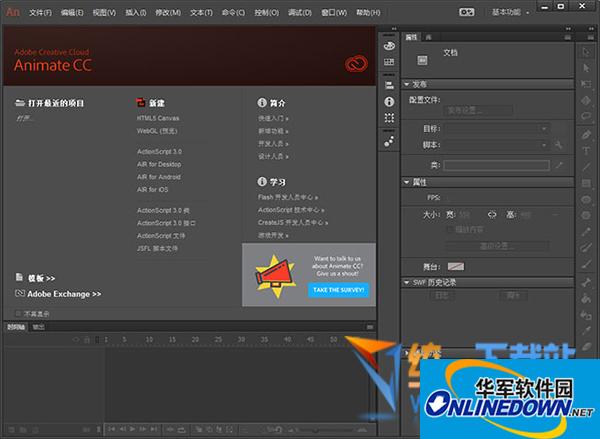Viewport: 600px width, 439px height.
Task: Switch to the 输出 tab
Action: 38,327
